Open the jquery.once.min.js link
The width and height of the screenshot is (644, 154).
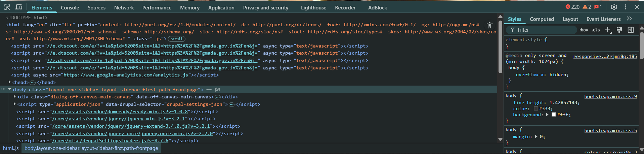[132, 133]
